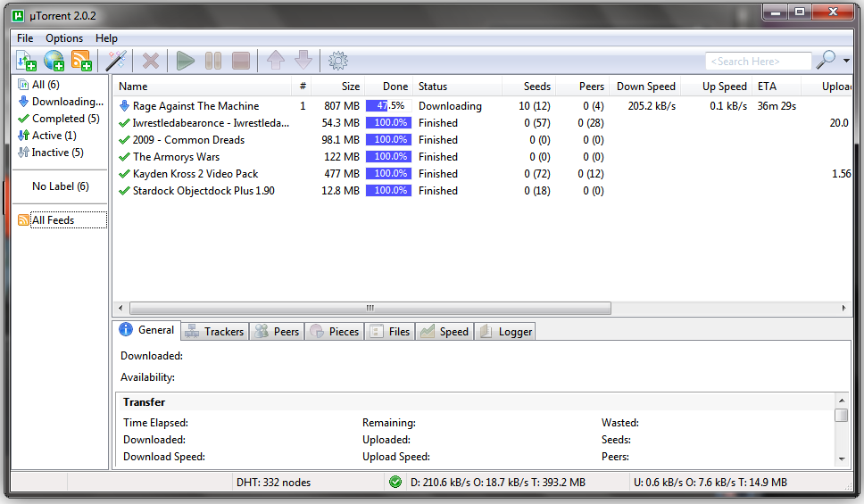Expand the search provider dropdown arrow

pos(846,61)
